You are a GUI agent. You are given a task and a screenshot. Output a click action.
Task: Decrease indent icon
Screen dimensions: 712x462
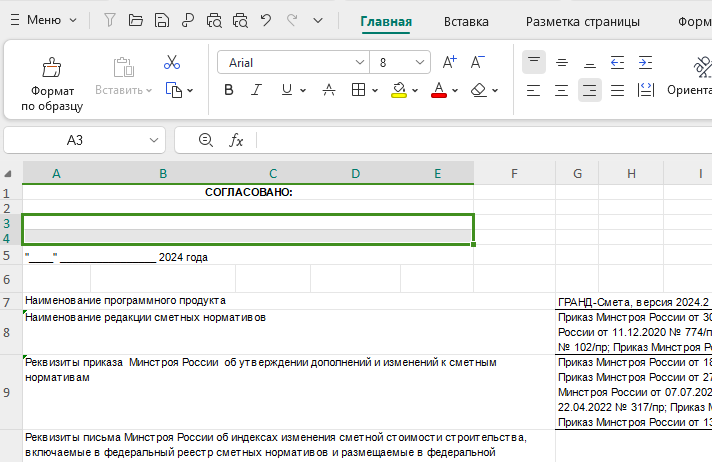pos(617,62)
